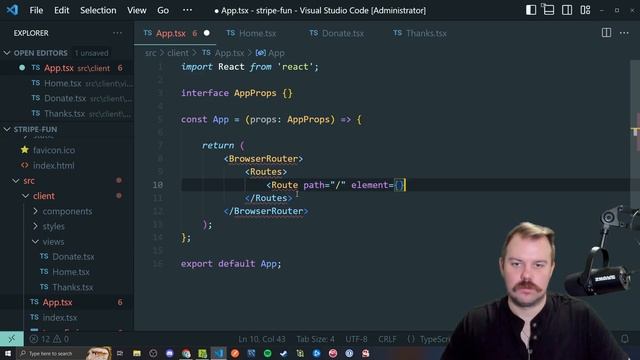
Task: Open the Windows Start menu
Action: [x=7, y=353]
